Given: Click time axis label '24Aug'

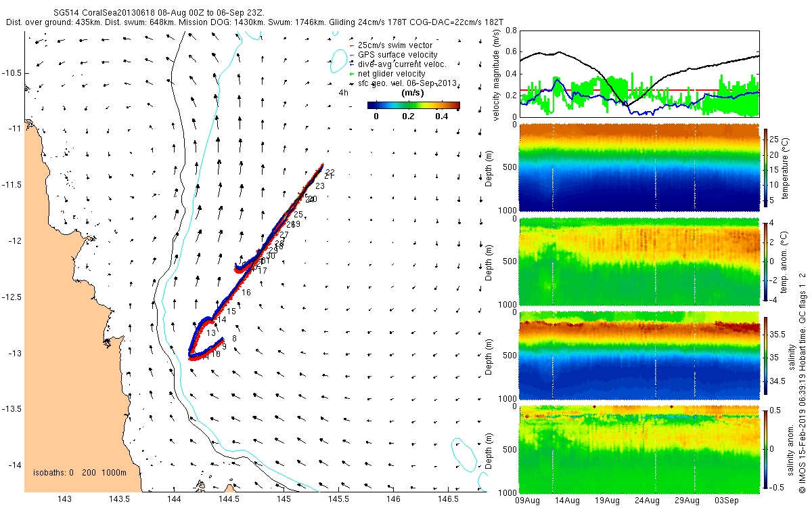Looking at the screenshot, I should pos(648,501).
